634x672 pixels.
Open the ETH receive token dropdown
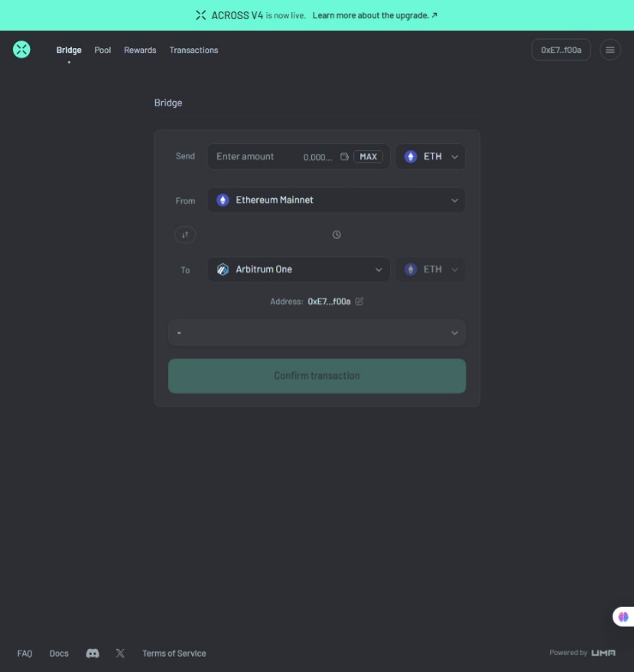430,269
